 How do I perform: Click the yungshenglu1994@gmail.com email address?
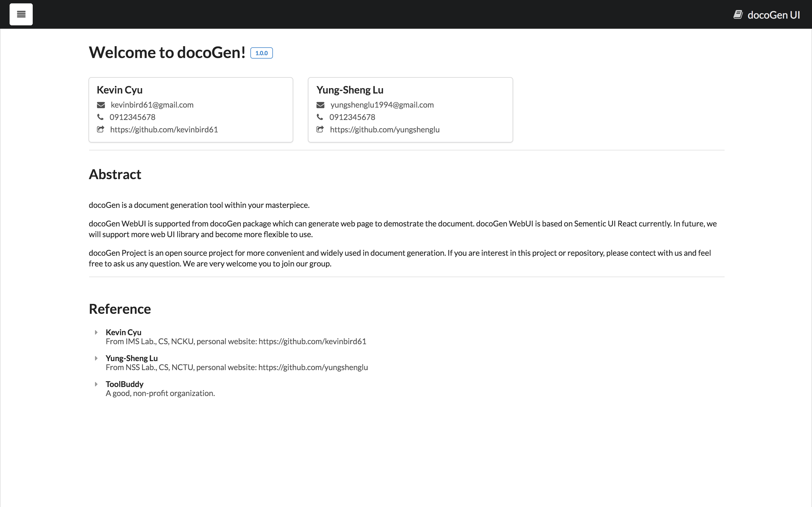click(x=382, y=105)
